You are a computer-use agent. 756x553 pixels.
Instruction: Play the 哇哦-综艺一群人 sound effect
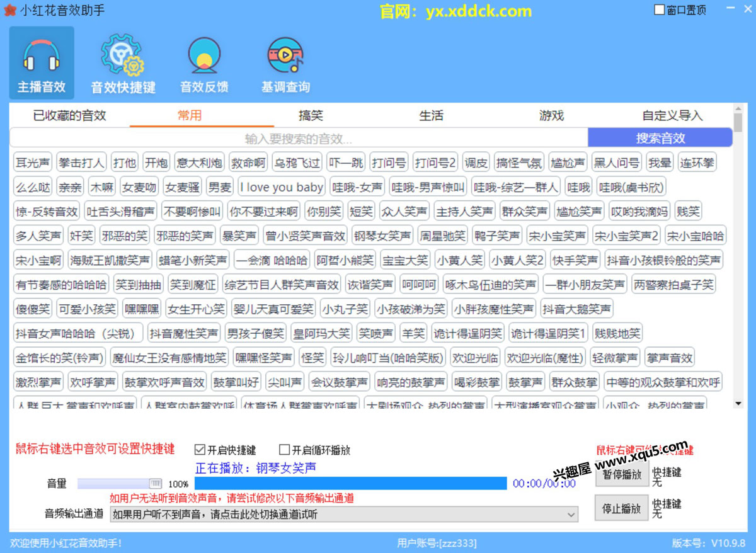click(516, 187)
